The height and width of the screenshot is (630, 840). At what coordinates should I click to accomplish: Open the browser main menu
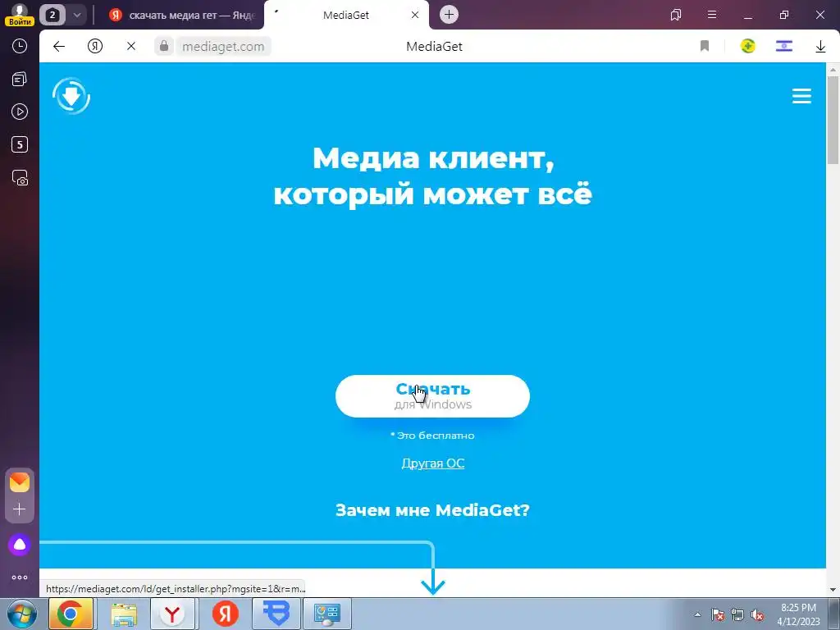(712, 15)
